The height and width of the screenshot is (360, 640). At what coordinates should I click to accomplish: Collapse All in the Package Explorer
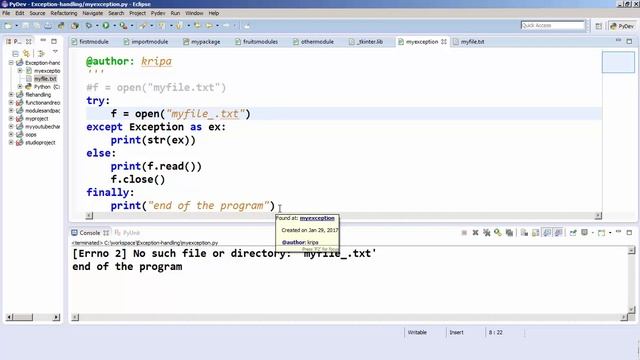(15, 53)
